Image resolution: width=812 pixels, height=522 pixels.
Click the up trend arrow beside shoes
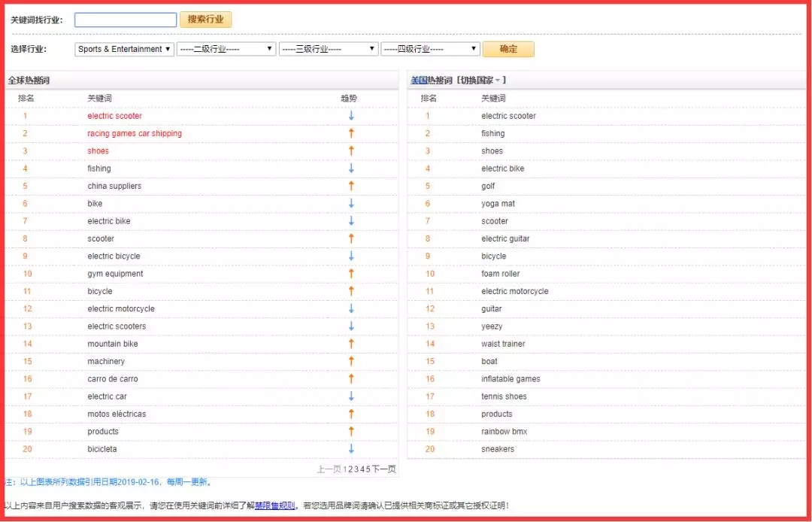(351, 151)
